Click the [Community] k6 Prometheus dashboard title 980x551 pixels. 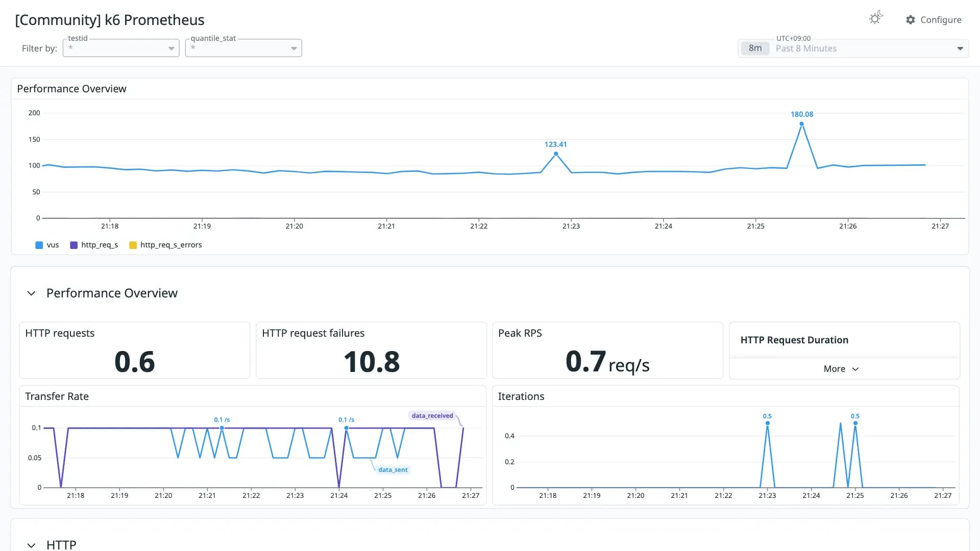(x=110, y=20)
